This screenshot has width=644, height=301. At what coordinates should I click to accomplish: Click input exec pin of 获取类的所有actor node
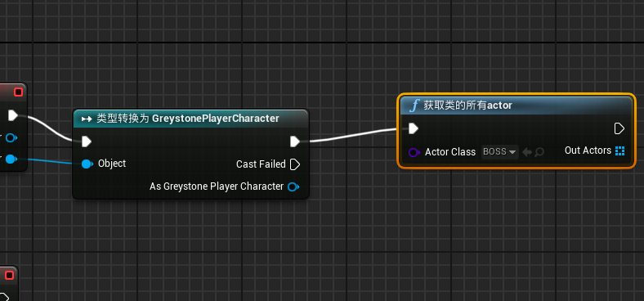(x=414, y=128)
